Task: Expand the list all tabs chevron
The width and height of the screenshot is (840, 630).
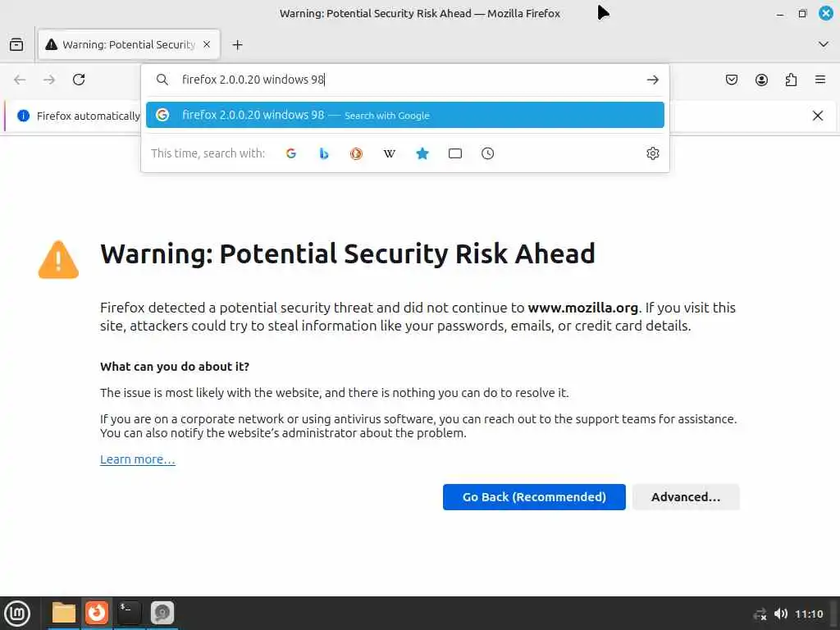Action: [824, 44]
